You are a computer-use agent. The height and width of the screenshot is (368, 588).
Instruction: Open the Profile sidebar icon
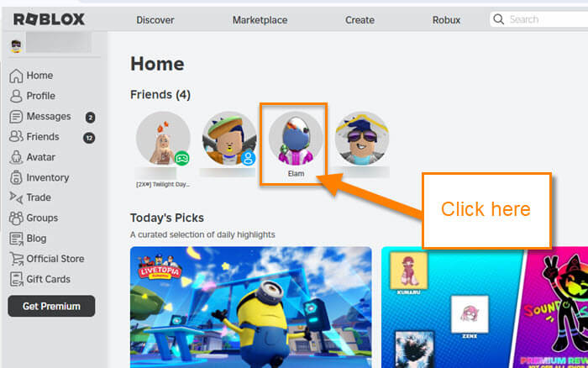pos(16,96)
